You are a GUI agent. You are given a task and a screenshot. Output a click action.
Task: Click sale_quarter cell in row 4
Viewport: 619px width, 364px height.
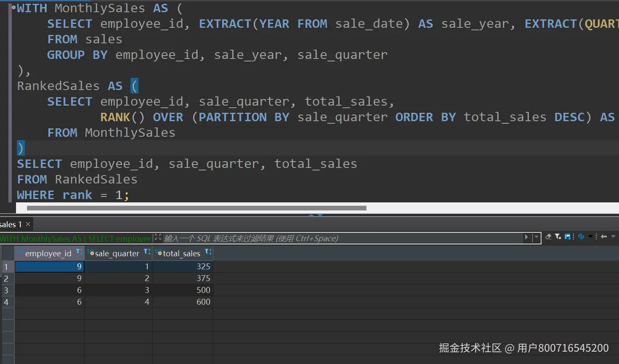pos(118,302)
